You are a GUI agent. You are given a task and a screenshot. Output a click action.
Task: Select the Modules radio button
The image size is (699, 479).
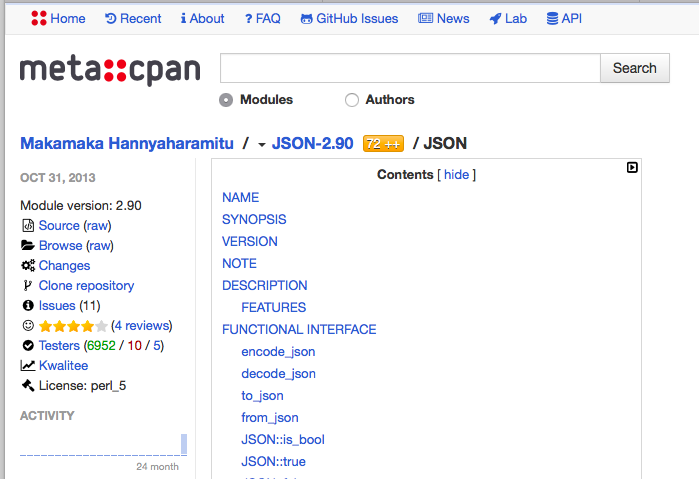click(x=226, y=100)
